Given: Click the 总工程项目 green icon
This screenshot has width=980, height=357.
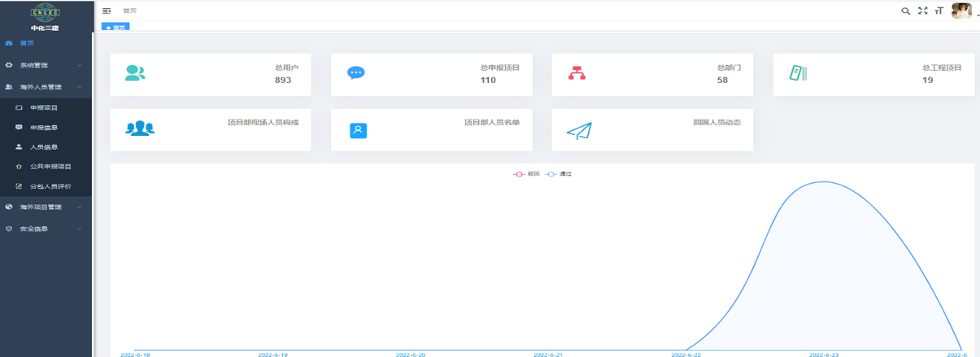Looking at the screenshot, I should (798, 73).
